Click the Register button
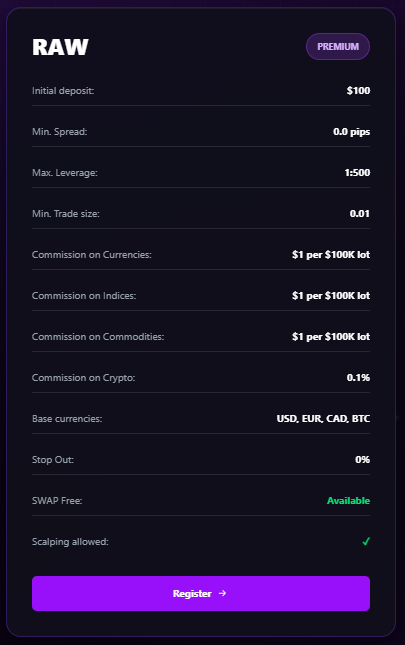The width and height of the screenshot is (405, 645). tap(201, 593)
